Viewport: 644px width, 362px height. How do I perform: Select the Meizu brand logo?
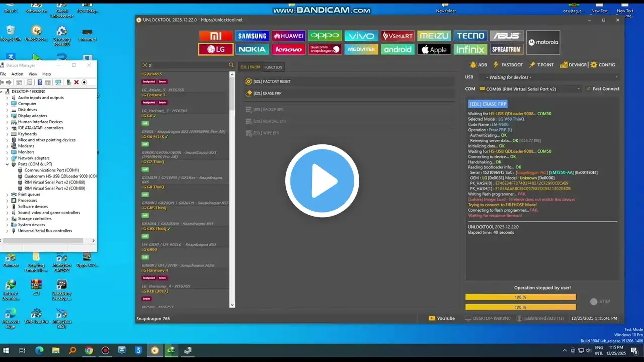pyautogui.click(x=434, y=36)
